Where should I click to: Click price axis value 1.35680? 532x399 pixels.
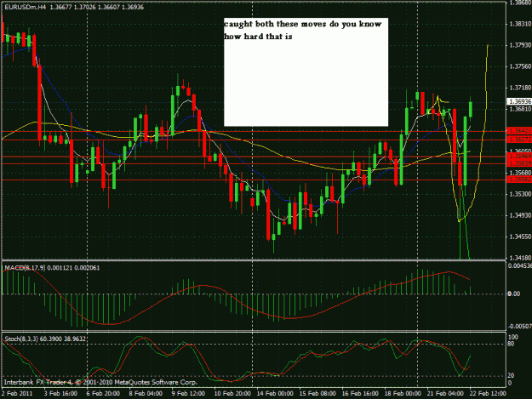point(520,173)
